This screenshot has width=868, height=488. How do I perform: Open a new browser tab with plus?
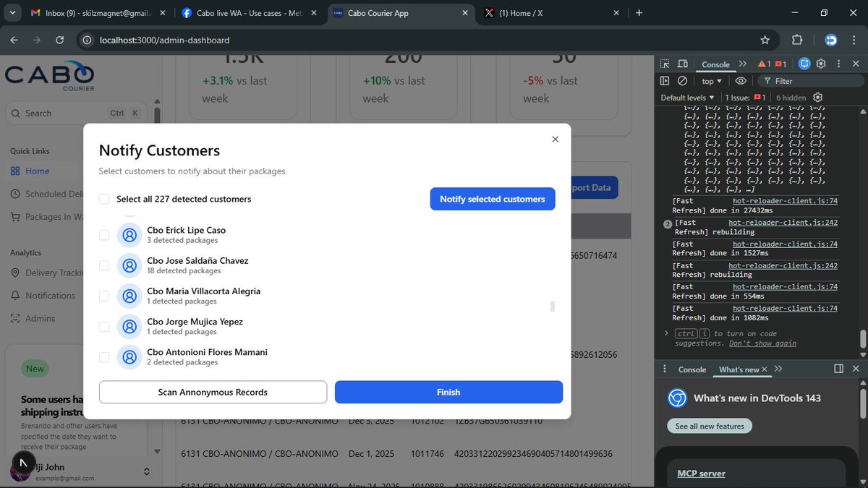click(x=639, y=12)
